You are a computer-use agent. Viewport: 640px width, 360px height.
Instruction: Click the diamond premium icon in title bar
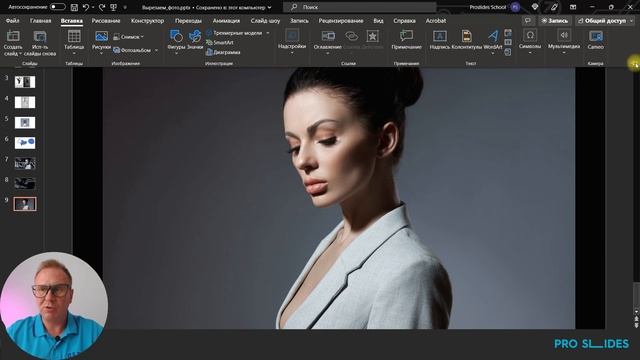535,7
